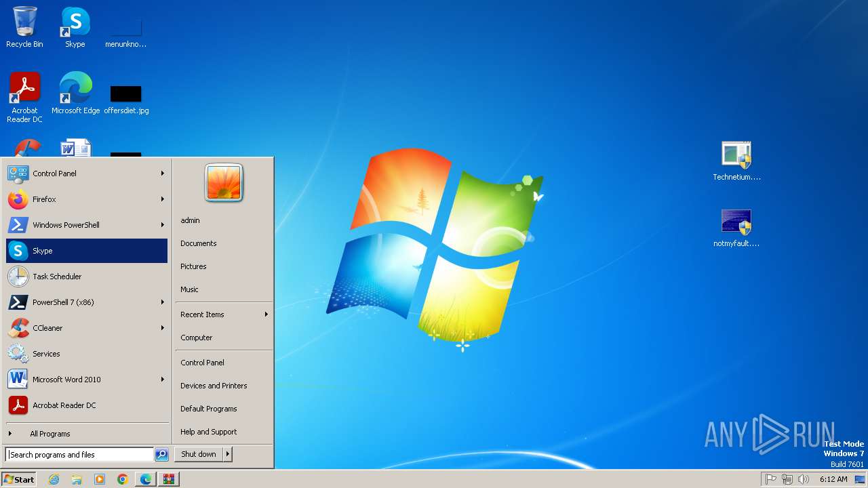Image resolution: width=868 pixels, height=488 pixels.
Task: Open Default Programs link
Action: [224, 409]
